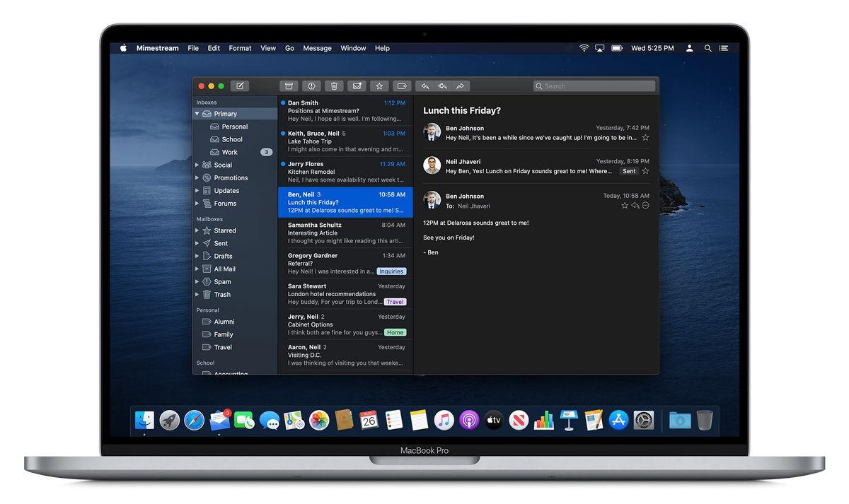Expand the Starred mailbox triangle

pyautogui.click(x=197, y=230)
